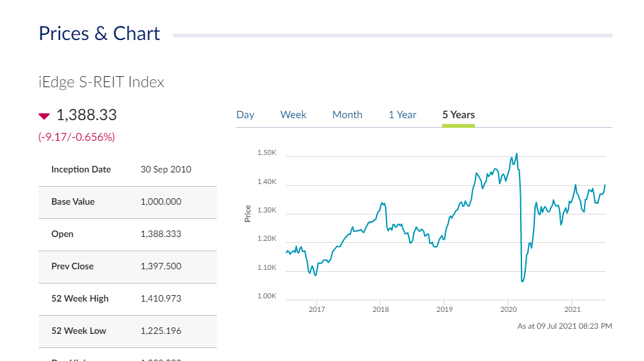Select the base value 1,000.000
Image resolution: width=644 pixels, height=361 pixels.
coord(161,201)
